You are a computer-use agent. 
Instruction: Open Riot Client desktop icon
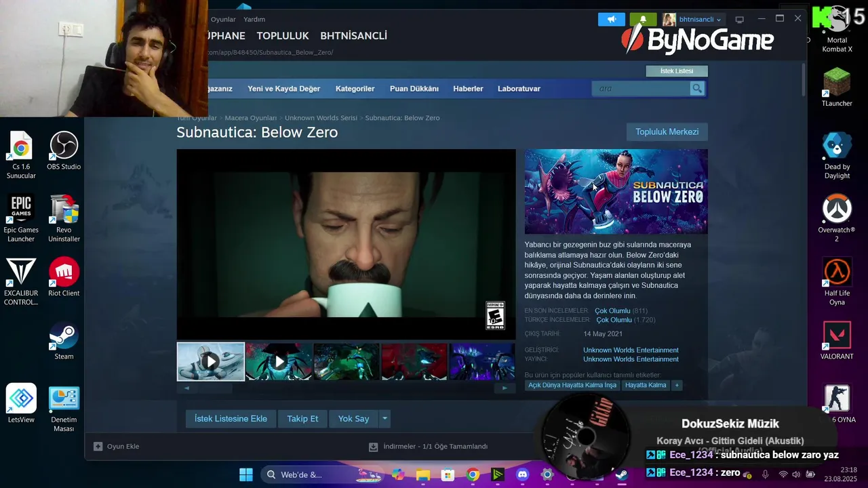64,277
